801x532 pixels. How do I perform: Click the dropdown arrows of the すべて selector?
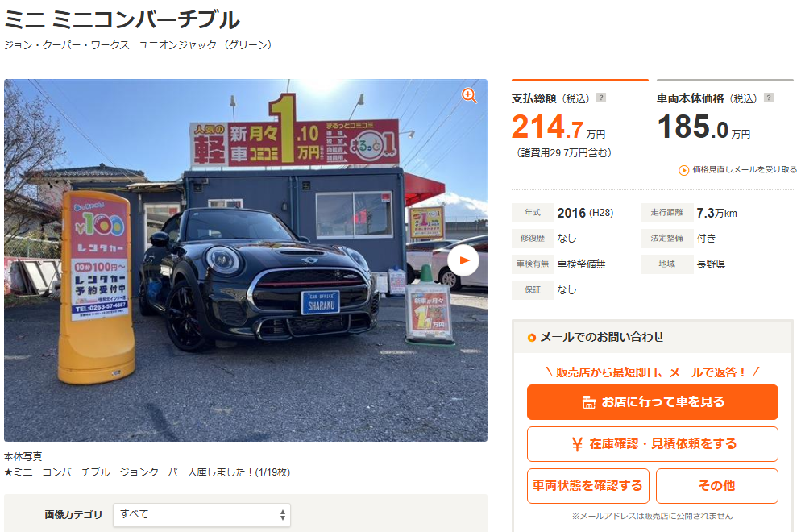pyautogui.click(x=283, y=514)
